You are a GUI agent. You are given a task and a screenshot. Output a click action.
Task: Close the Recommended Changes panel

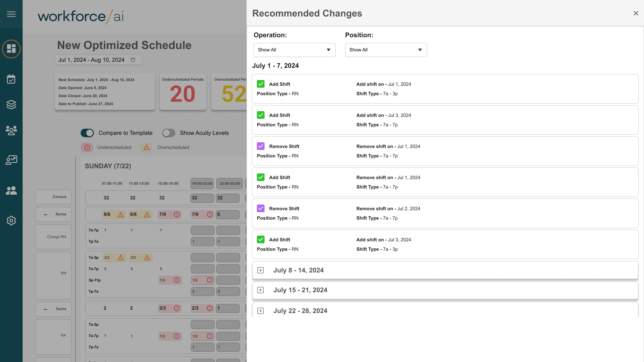(x=636, y=13)
